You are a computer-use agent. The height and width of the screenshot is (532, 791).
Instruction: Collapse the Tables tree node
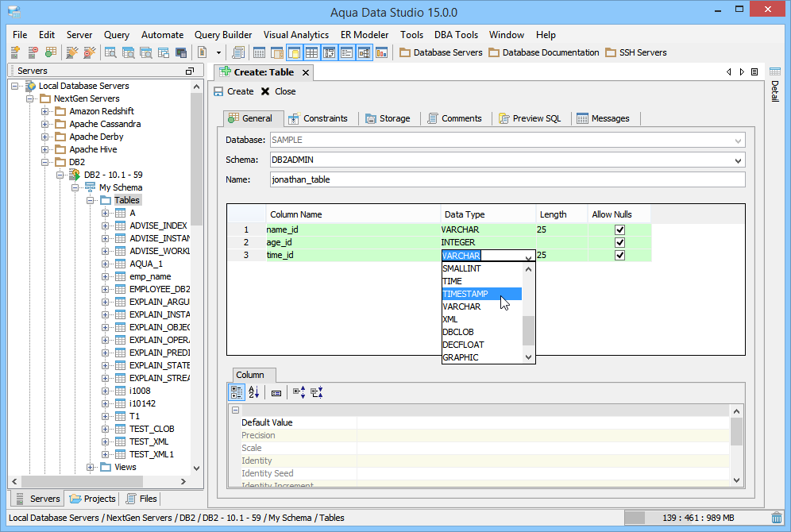pyautogui.click(x=91, y=201)
